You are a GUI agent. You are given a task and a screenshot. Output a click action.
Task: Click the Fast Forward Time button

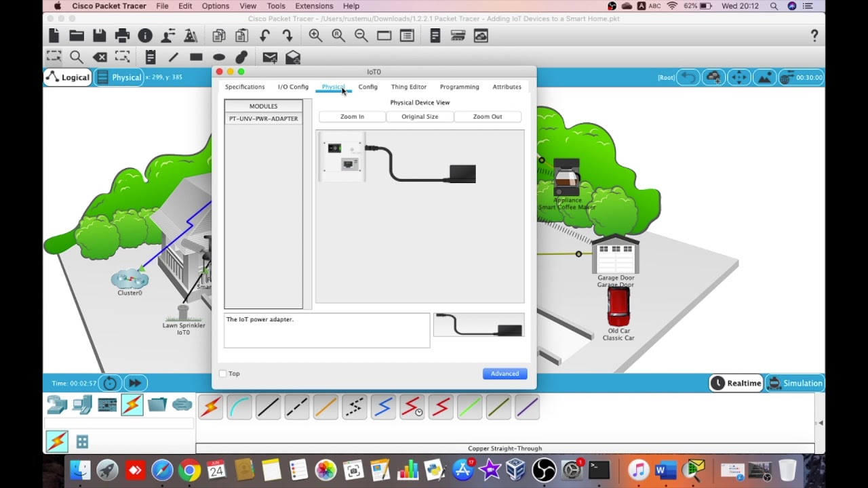pyautogui.click(x=135, y=383)
